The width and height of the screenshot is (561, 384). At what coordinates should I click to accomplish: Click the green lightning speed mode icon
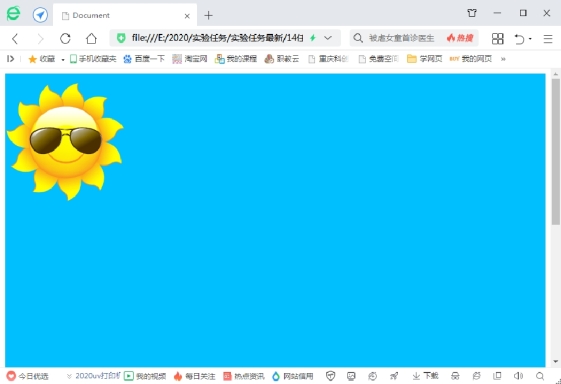pos(313,38)
